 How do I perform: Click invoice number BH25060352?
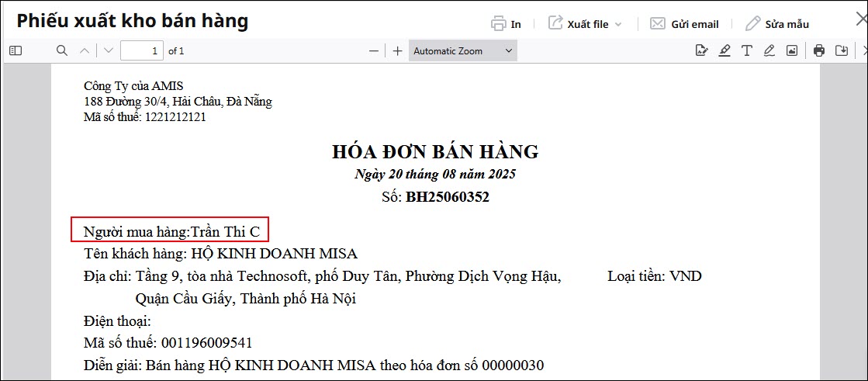(448, 197)
